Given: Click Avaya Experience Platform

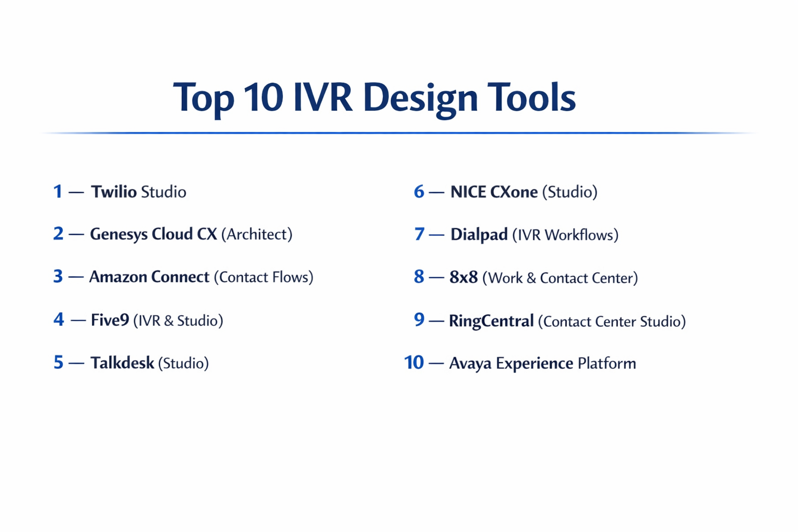Looking at the screenshot, I should 542,363.
